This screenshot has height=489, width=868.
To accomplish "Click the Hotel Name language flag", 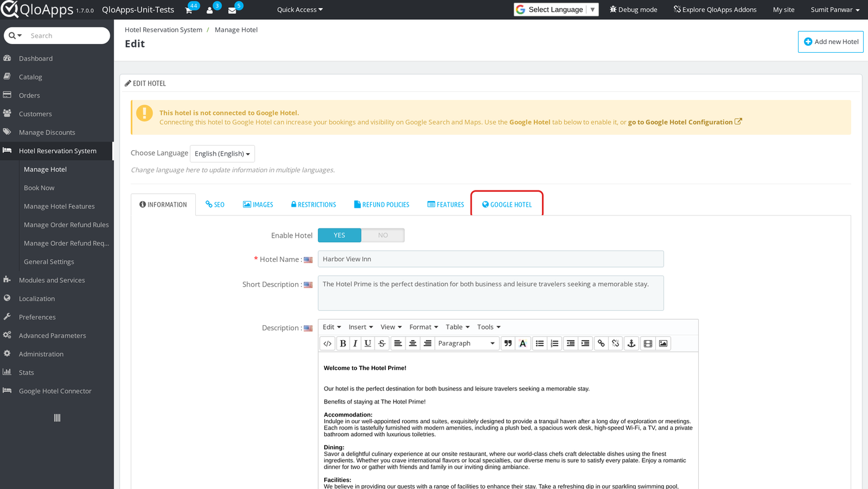I will 308,260.
